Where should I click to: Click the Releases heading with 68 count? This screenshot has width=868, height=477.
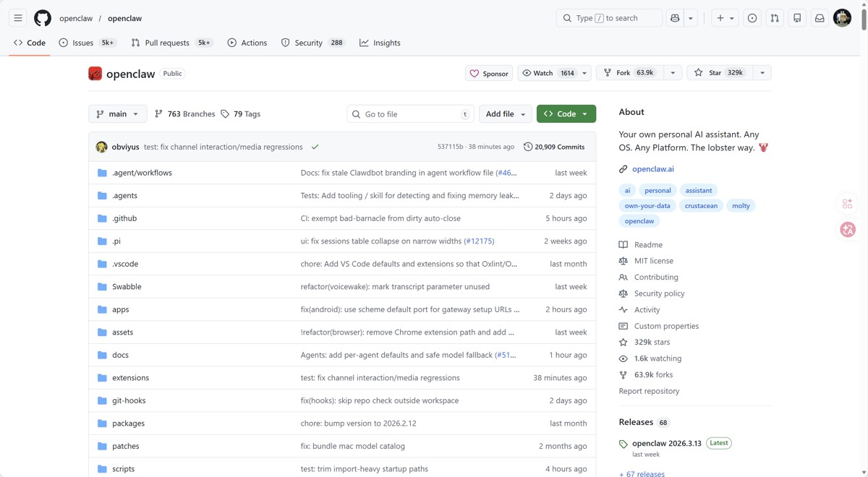coord(644,422)
